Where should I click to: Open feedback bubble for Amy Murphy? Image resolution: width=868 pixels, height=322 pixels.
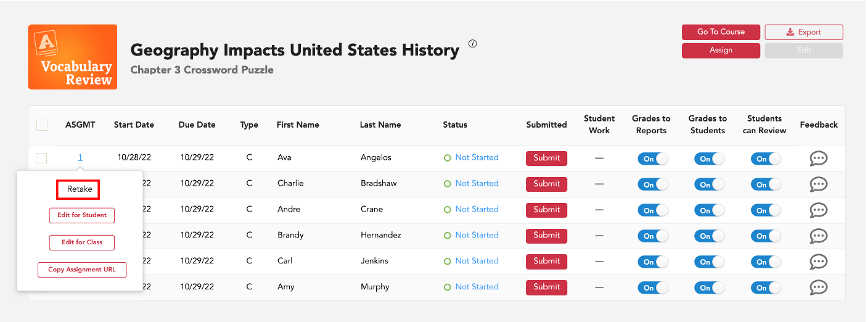818,288
